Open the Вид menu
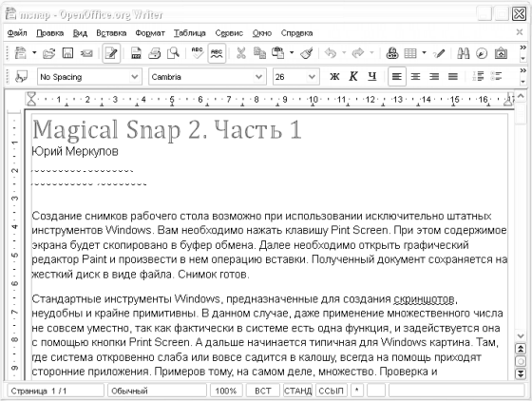 click(80, 33)
